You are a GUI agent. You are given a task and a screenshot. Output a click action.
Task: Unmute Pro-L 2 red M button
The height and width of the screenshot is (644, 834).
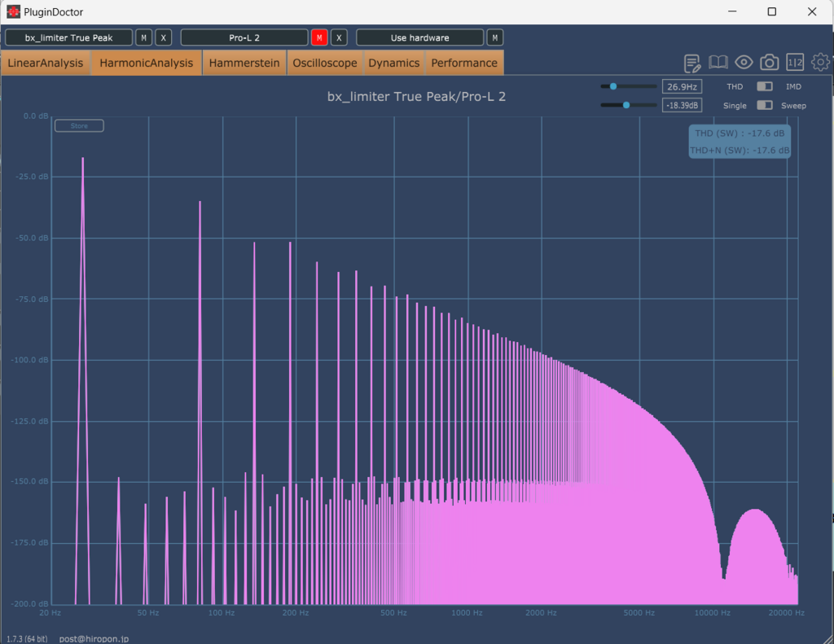click(x=319, y=37)
